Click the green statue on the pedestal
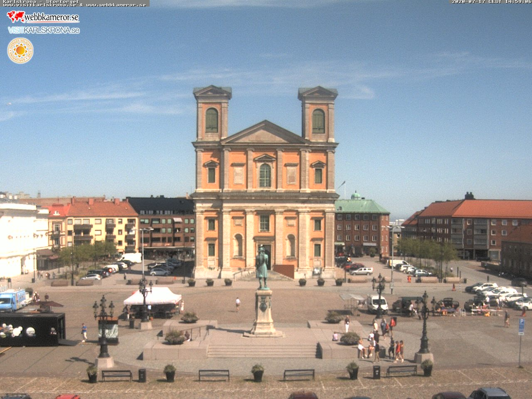The width and height of the screenshot is (532, 399). click(262, 268)
